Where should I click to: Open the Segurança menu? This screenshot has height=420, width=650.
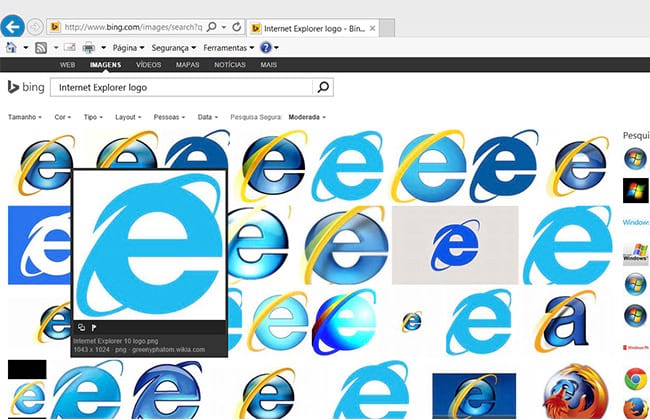[174, 48]
